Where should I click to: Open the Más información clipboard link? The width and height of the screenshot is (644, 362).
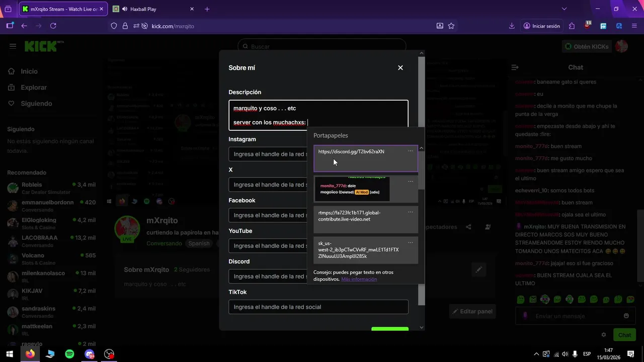coord(359,279)
